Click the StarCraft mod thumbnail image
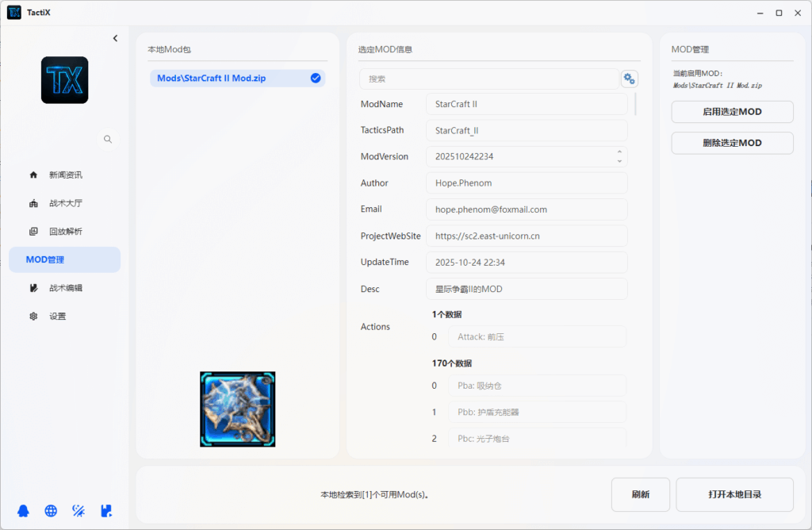The width and height of the screenshot is (812, 530). pos(237,409)
